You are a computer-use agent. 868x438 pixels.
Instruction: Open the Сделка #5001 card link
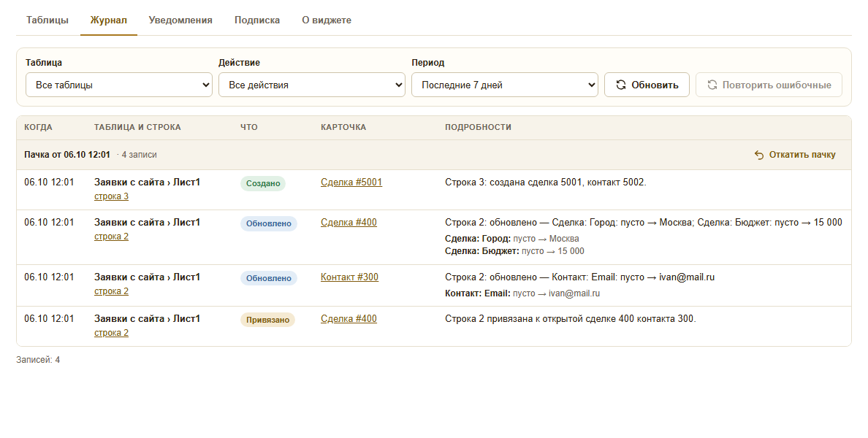(x=351, y=182)
